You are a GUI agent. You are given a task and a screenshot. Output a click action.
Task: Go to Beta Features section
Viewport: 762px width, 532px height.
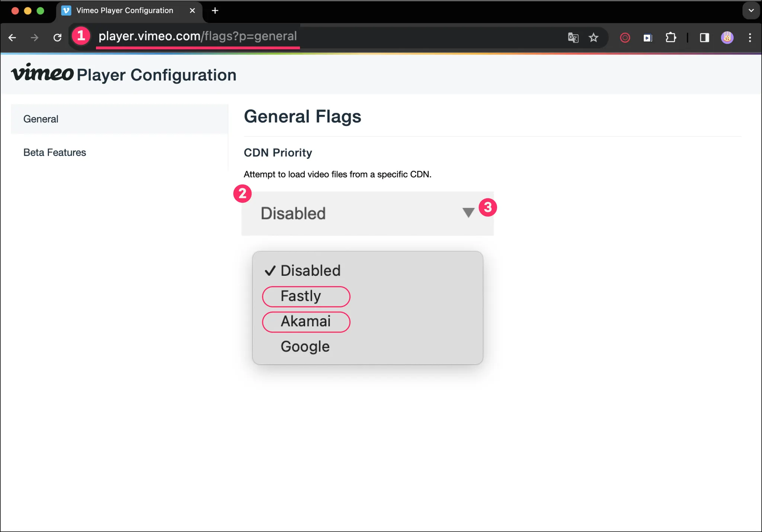pyautogui.click(x=55, y=153)
